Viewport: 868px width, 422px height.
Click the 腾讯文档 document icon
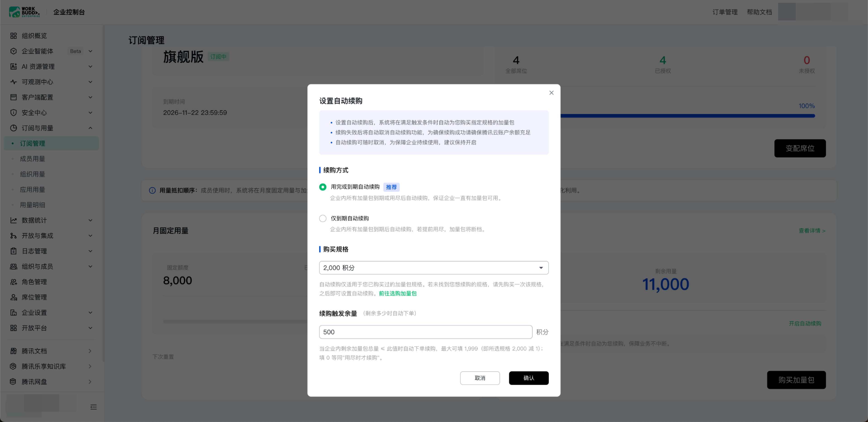[14, 351]
